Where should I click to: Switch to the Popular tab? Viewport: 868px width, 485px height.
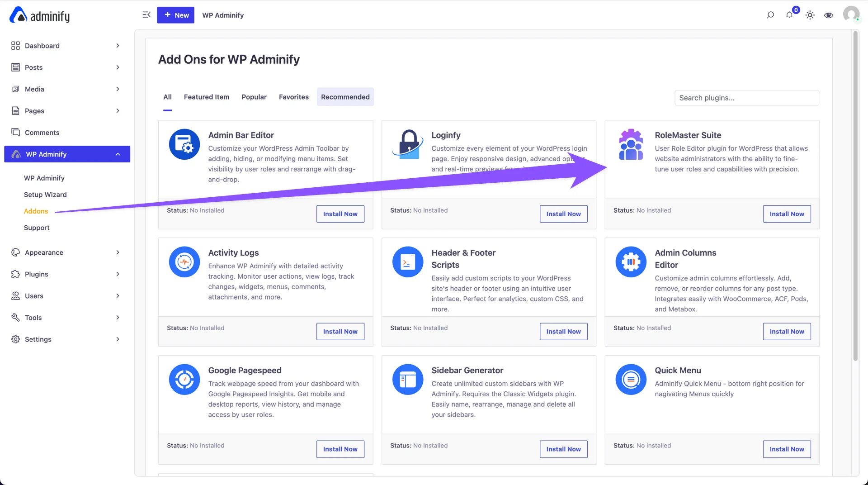point(254,97)
